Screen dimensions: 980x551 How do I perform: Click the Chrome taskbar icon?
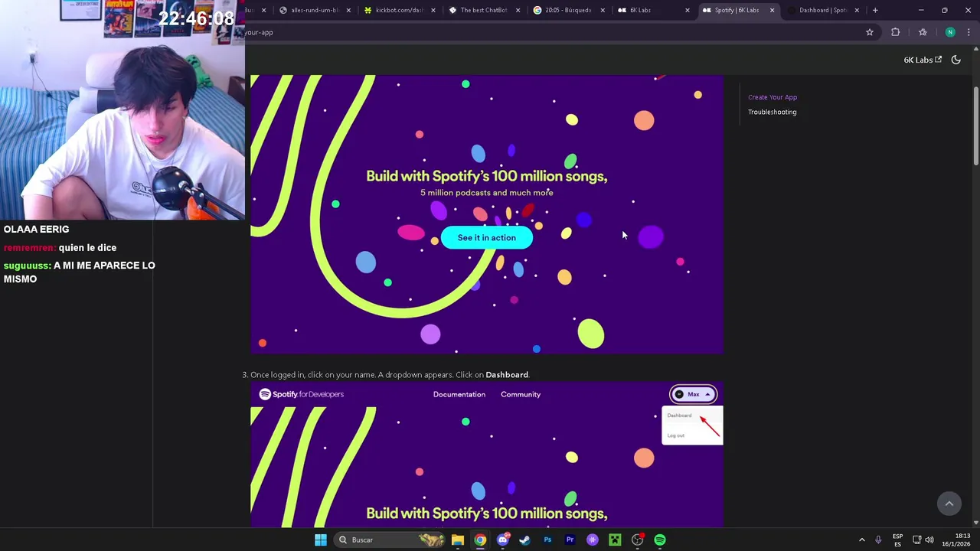click(480, 540)
